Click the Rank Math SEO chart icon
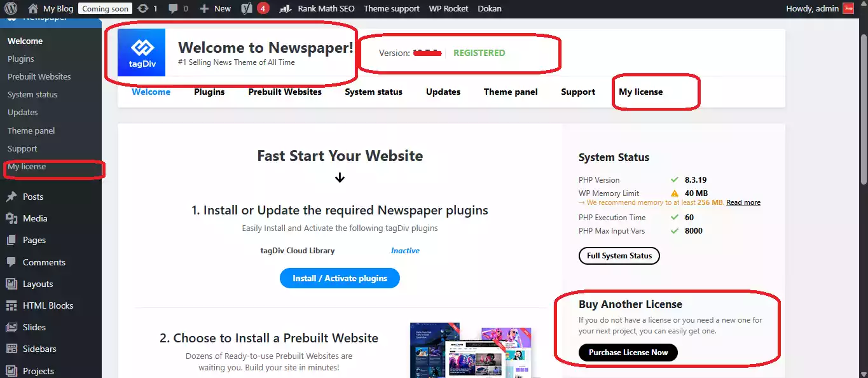 286,8
